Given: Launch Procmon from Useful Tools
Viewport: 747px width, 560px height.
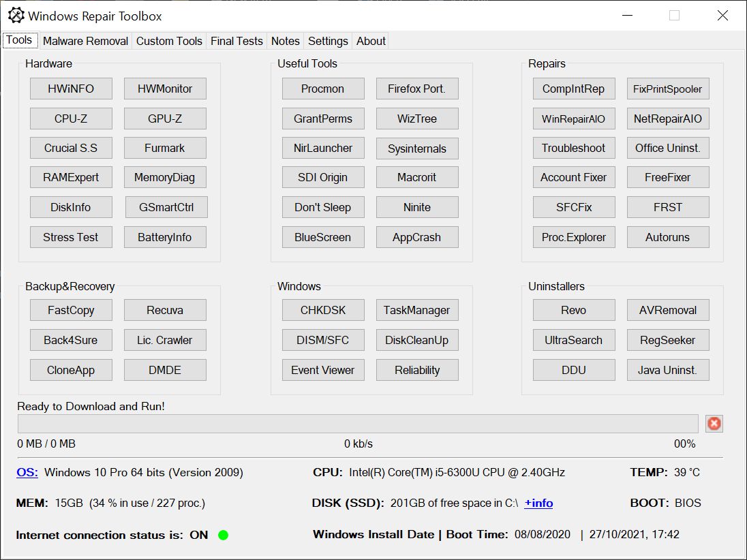Looking at the screenshot, I should pos(322,88).
